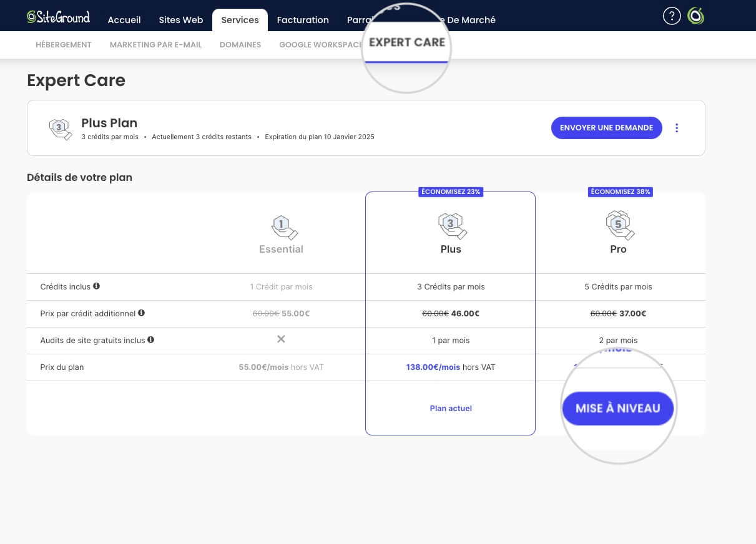Click 'Actuellement 3 crédits restants' text
The image size is (756, 544).
pos(202,137)
